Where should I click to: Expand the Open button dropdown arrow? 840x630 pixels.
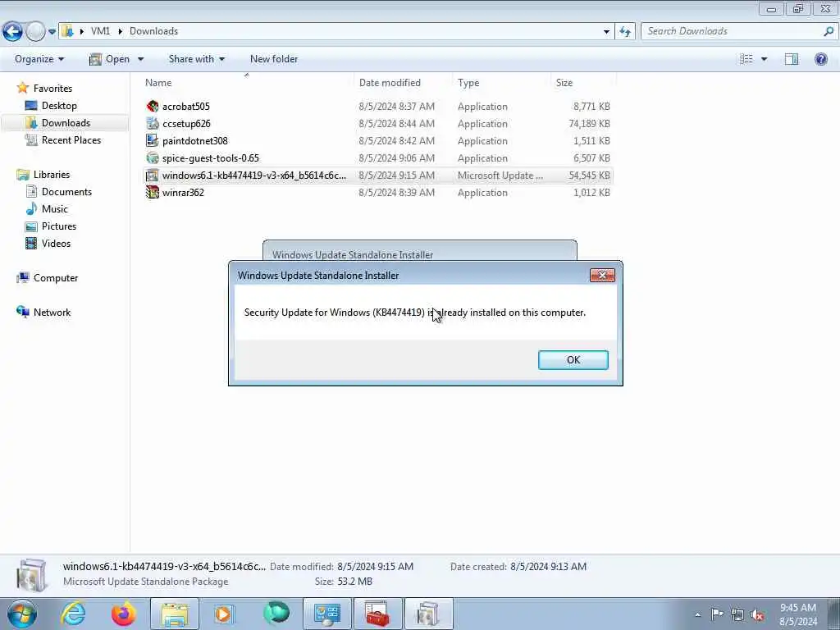pos(140,59)
